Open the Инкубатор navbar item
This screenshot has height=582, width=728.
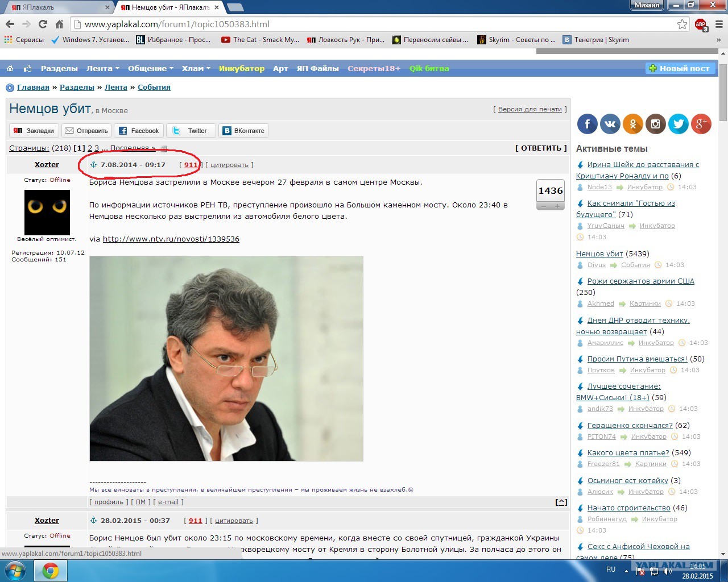(242, 68)
